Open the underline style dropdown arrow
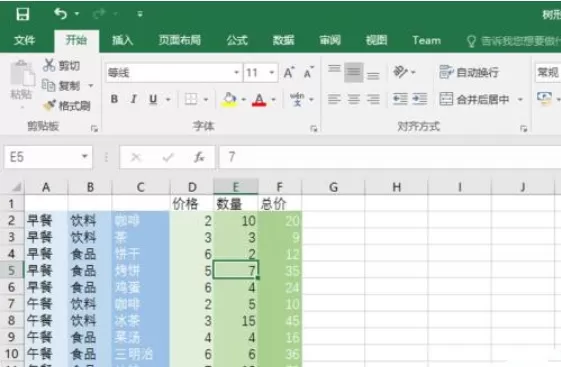Viewport: 561px width, 367px height. [x=168, y=99]
